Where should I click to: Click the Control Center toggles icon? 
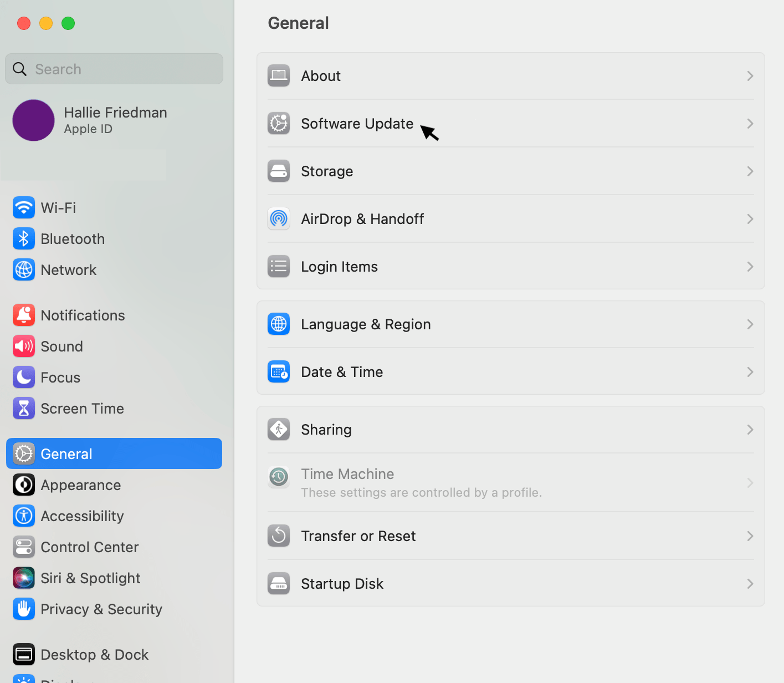24,547
